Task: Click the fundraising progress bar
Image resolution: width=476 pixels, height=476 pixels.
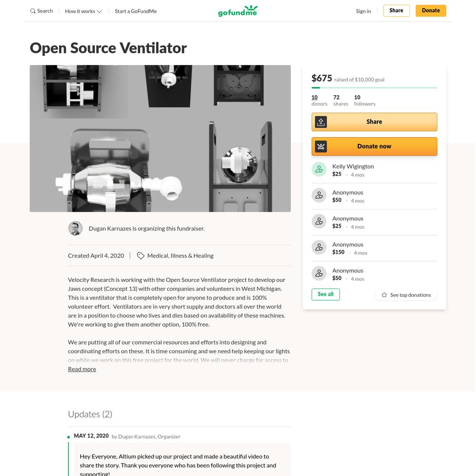Action: tap(374, 88)
